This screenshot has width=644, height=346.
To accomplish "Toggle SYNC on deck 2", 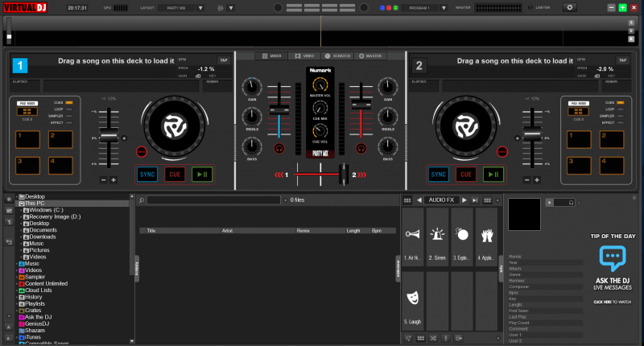I will click(x=438, y=173).
